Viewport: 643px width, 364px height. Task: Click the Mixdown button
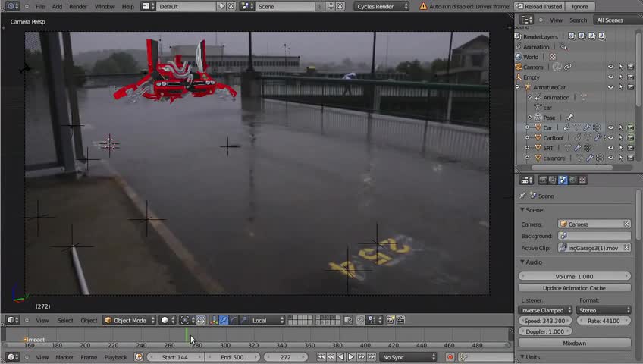pyautogui.click(x=574, y=343)
